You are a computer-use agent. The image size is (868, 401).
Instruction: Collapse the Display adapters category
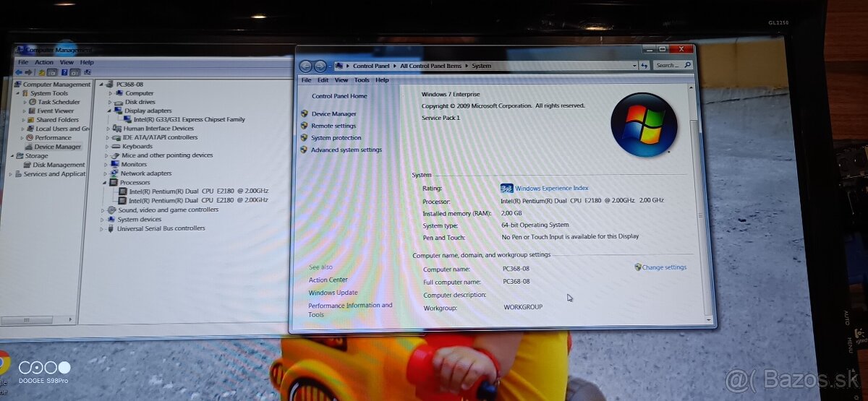pyautogui.click(x=110, y=111)
